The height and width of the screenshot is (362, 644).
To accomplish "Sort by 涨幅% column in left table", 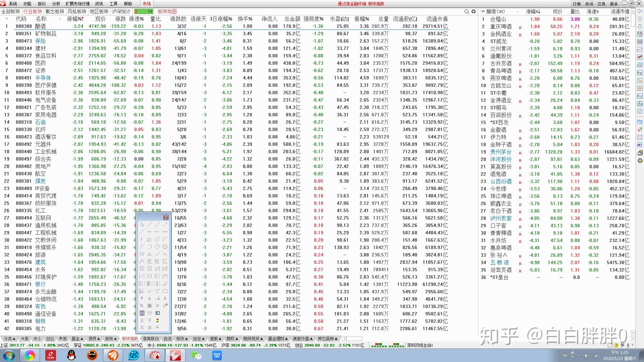I will (75, 19).
